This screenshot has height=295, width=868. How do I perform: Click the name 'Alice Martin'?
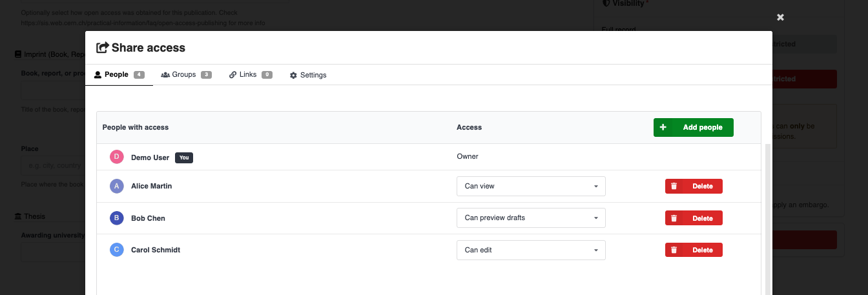151,186
